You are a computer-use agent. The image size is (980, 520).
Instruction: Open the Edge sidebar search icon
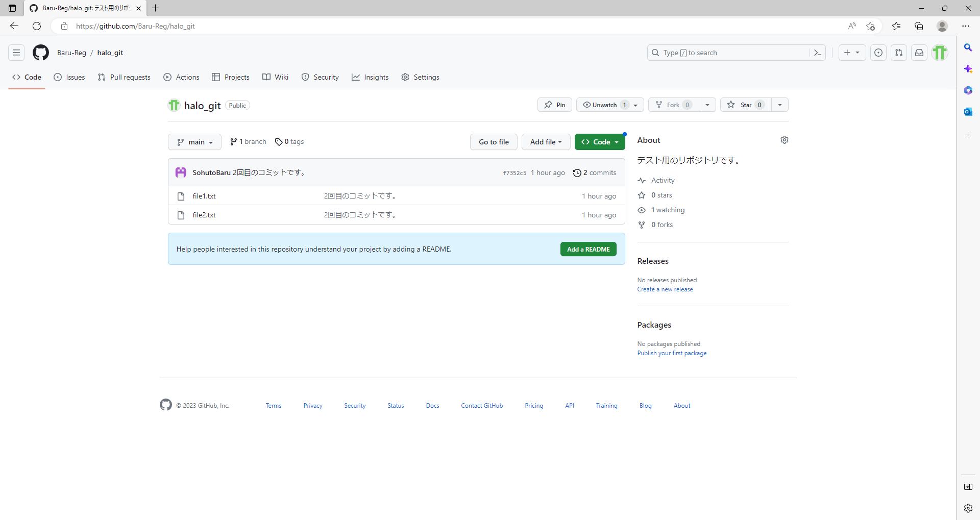[x=968, y=47]
